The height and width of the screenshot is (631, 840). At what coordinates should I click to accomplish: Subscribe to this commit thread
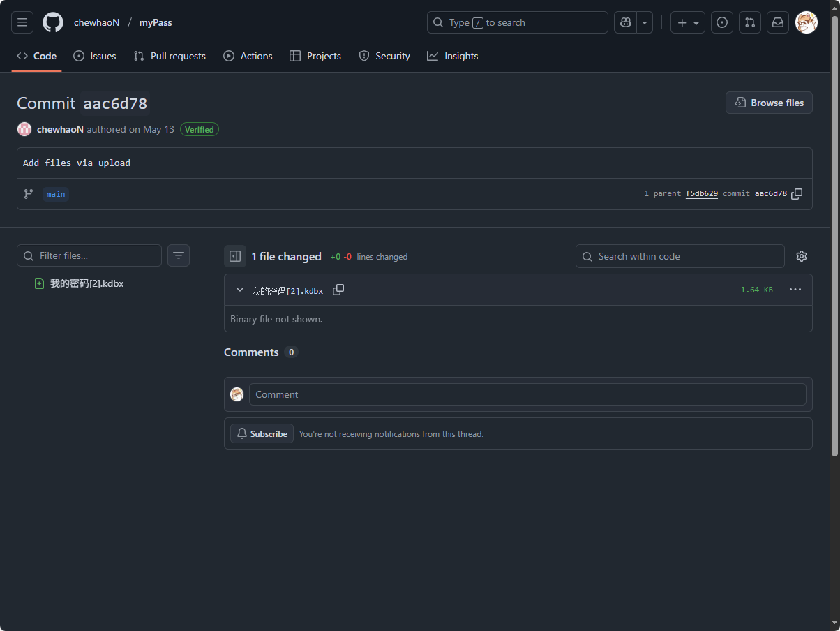click(x=262, y=433)
